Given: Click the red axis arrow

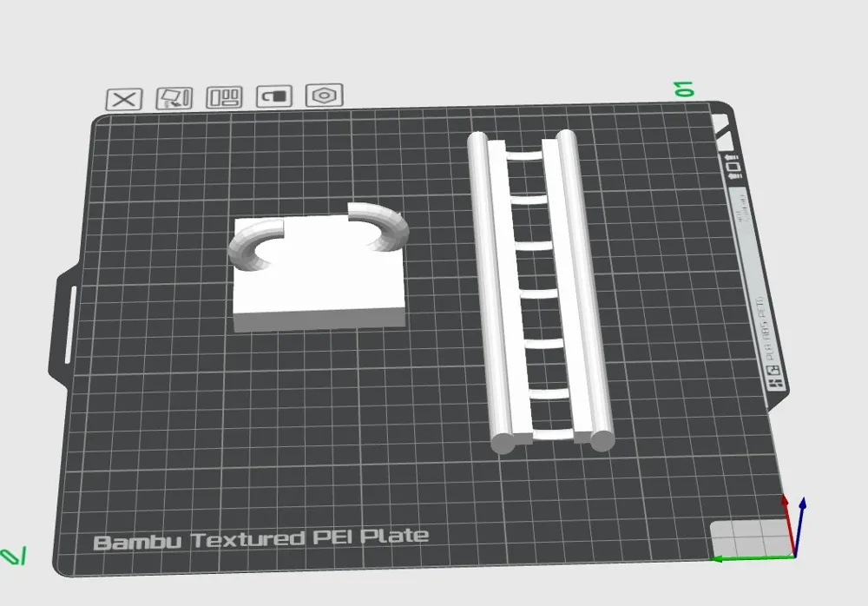Looking at the screenshot, I should (x=786, y=521).
